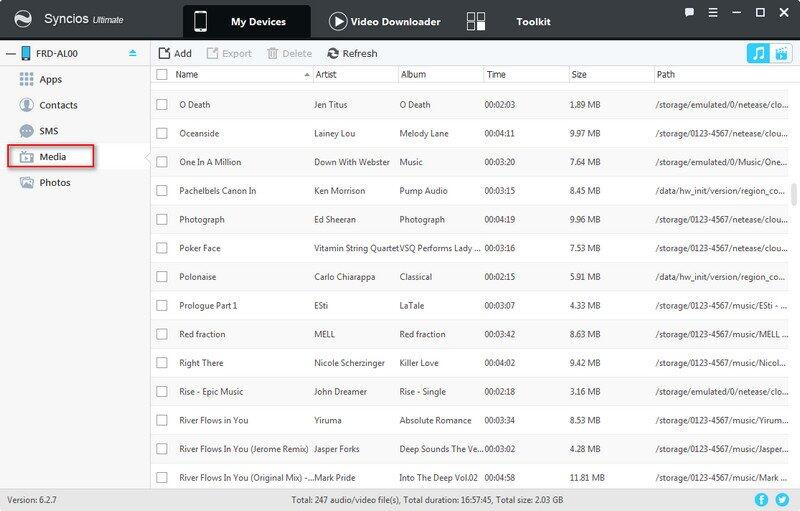Click the Add button label
The image size is (800, 511).
point(183,53)
